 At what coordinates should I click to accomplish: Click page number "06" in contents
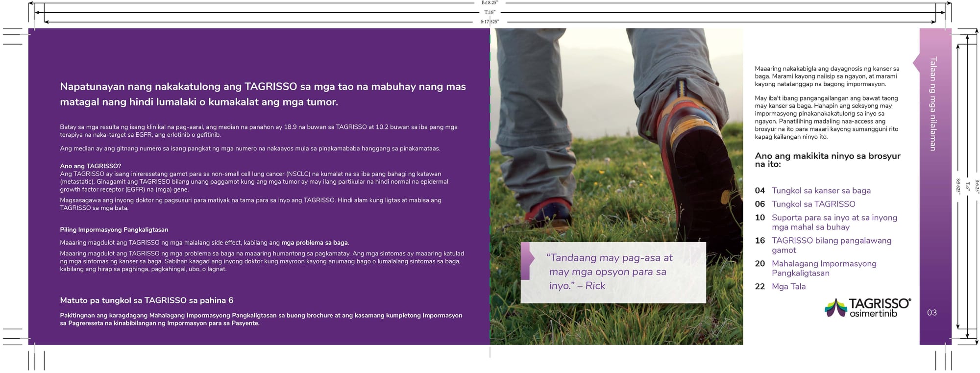pyautogui.click(x=759, y=204)
